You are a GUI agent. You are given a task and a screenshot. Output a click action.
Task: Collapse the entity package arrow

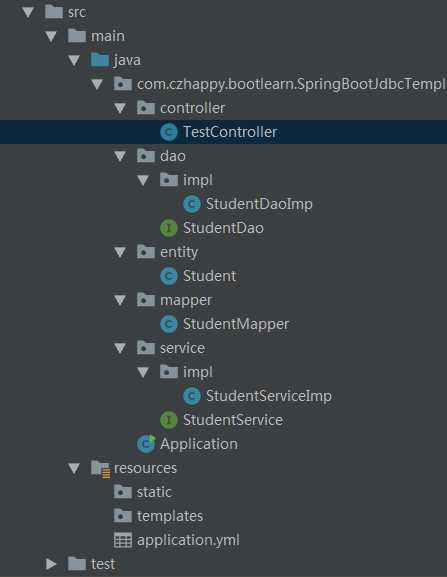click(120, 252)
